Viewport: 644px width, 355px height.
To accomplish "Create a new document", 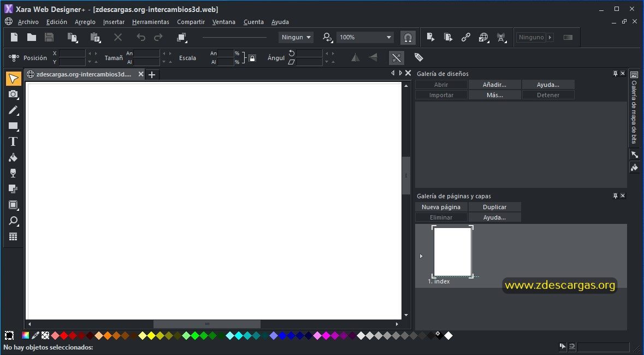I will click(x=14, y=37).
